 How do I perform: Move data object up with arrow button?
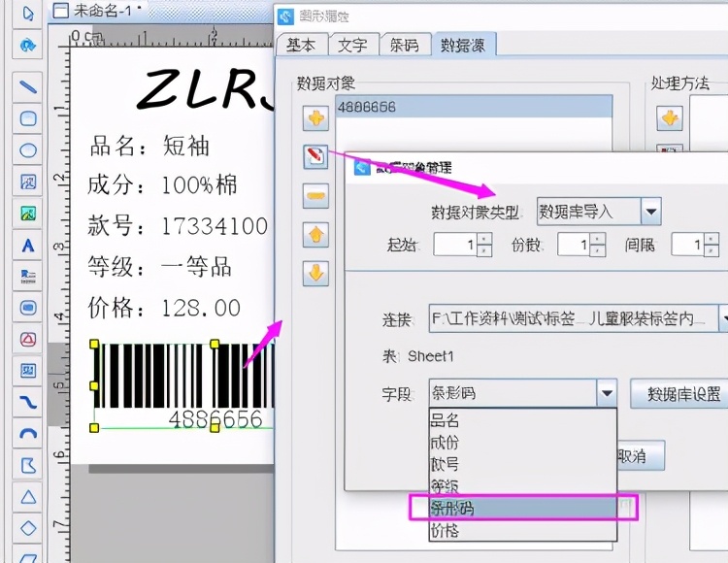(315, 234)
